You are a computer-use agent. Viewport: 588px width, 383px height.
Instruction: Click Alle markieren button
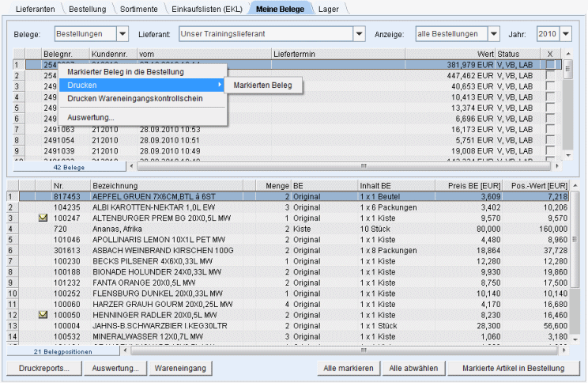(x=347, y=368)
